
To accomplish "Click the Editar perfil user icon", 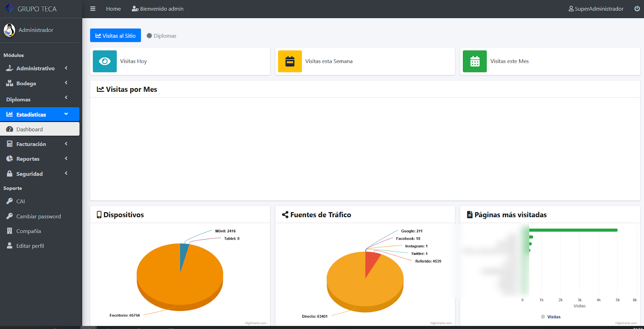I will (10, 246).
